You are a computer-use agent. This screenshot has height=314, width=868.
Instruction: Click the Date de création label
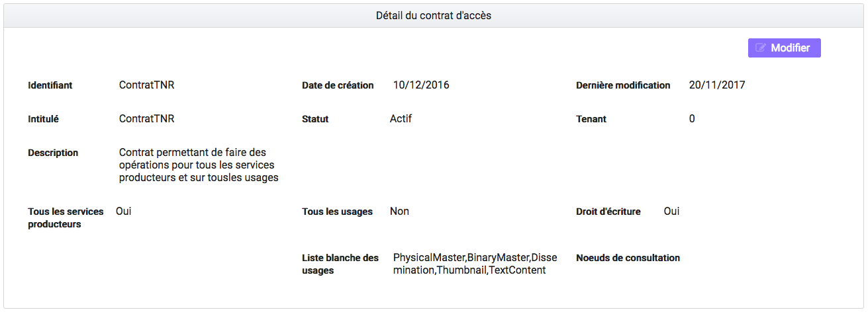tap(338, 85)
